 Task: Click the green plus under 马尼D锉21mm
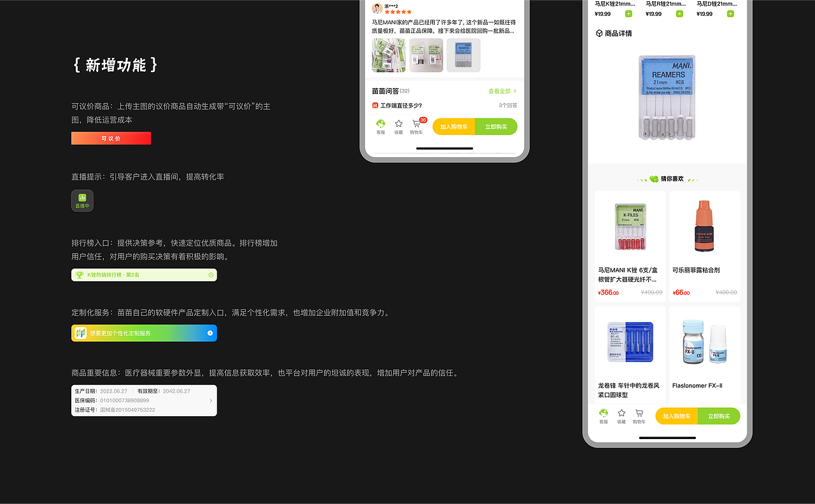[730, 13]
